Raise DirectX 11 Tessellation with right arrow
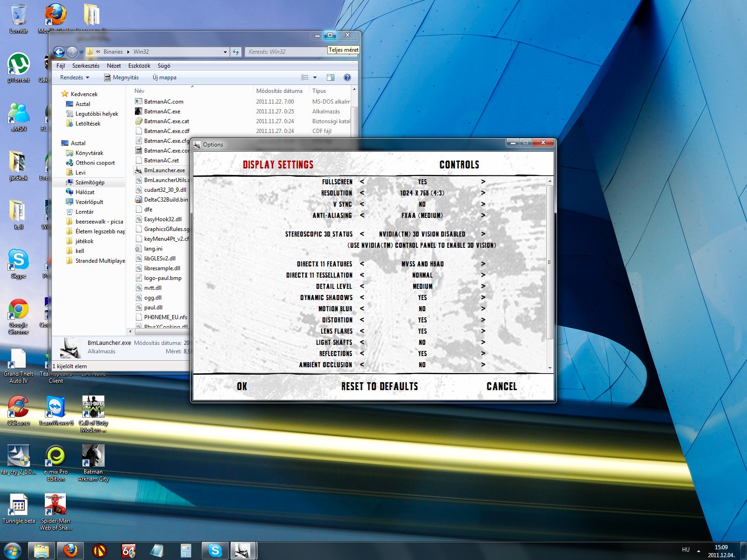 [x=483, y=275]
